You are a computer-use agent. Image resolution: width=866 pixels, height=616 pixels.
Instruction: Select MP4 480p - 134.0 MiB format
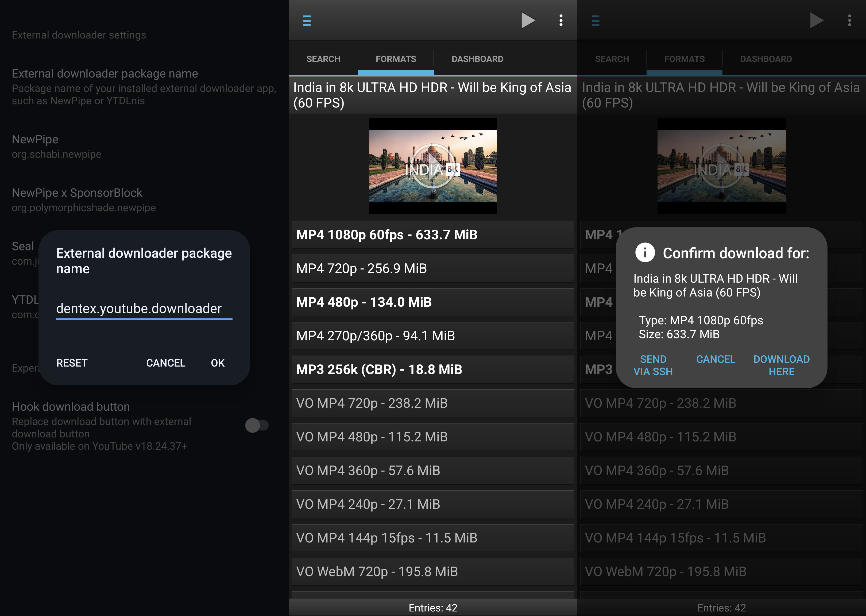pyautogui.click(x=433, y=302)
